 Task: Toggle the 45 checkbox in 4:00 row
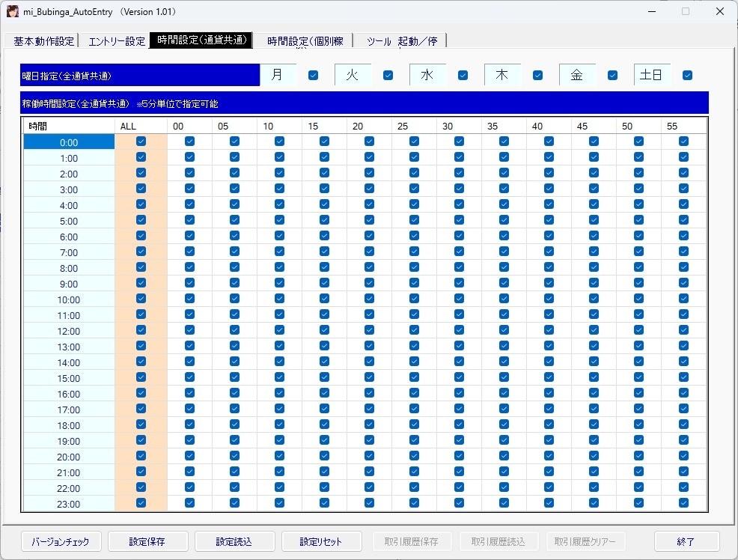(x=594, y=204)
